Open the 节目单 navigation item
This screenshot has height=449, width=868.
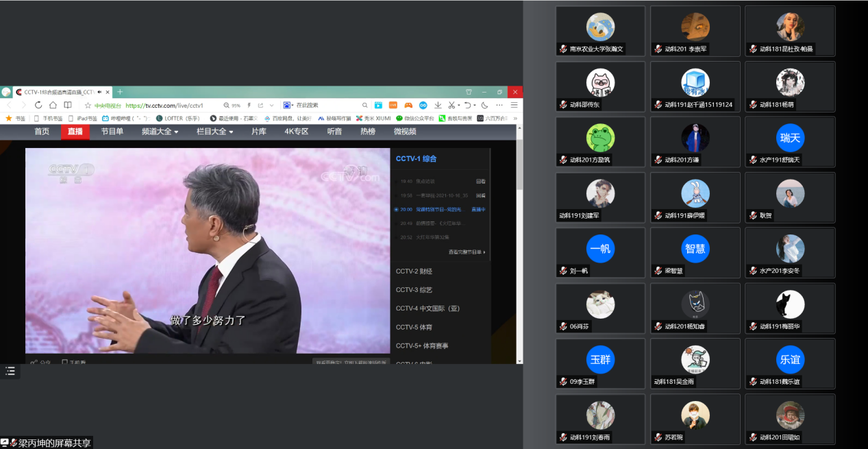(x=112, y=132)
